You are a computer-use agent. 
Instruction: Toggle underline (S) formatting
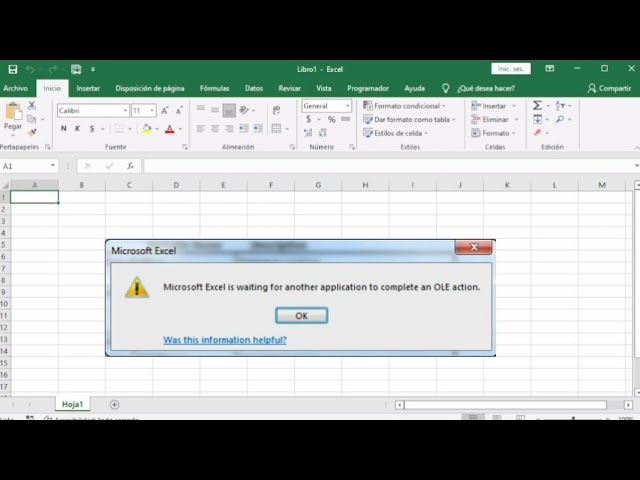pyautogui.click(x=92, y=129)
